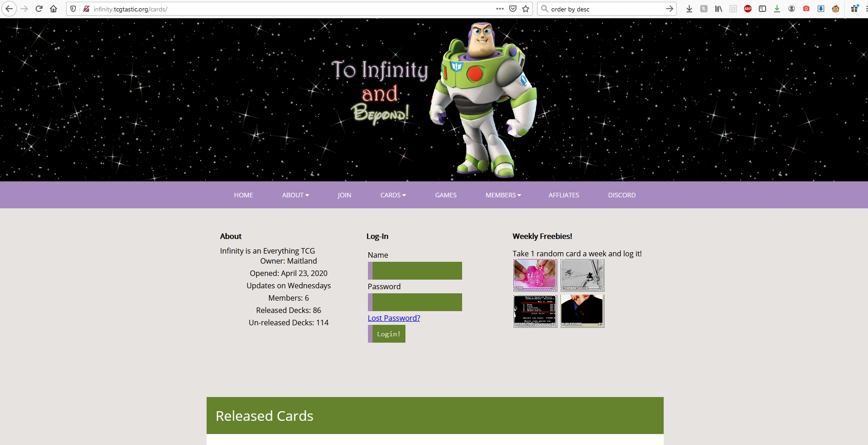Open the Adblock Plus extension icon
The width and height of the screenshot is (868, 445).
click(748, 9)
